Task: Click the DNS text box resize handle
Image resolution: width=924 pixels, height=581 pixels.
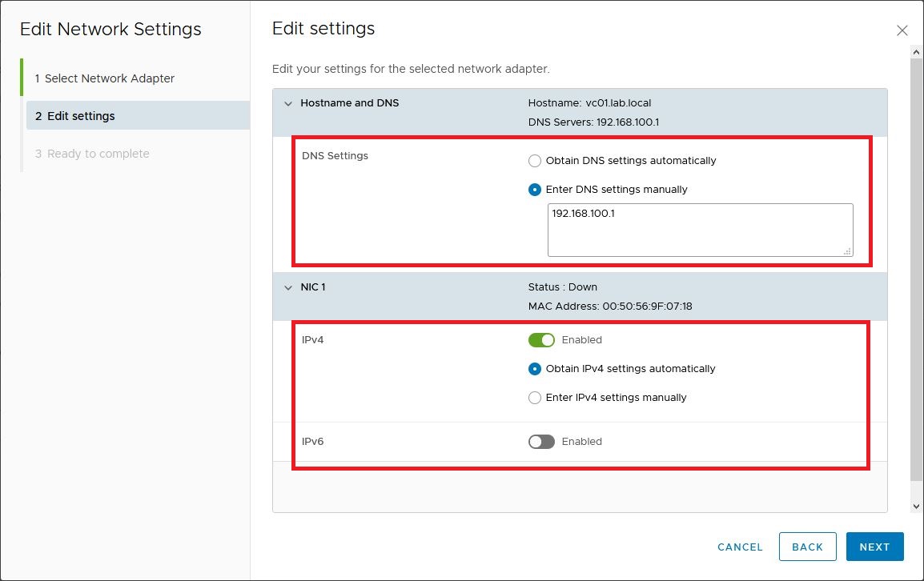Action: tap(847, 251)
